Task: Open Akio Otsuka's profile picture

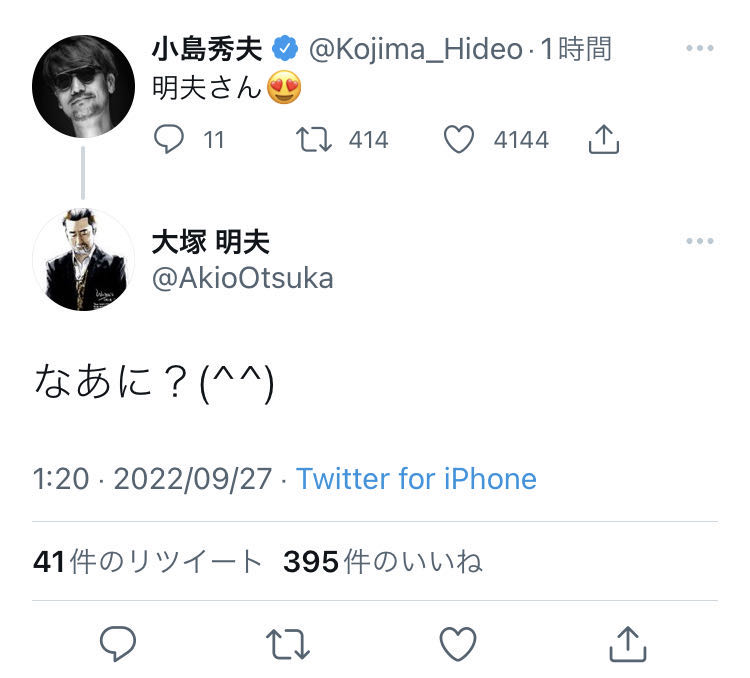Action: [83, 260]
